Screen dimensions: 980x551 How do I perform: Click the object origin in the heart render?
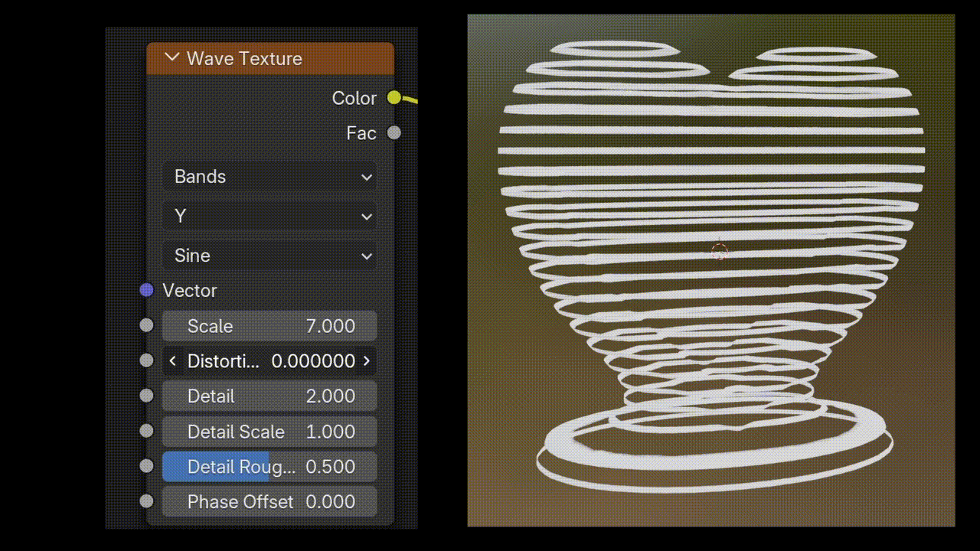coord(719,252)
